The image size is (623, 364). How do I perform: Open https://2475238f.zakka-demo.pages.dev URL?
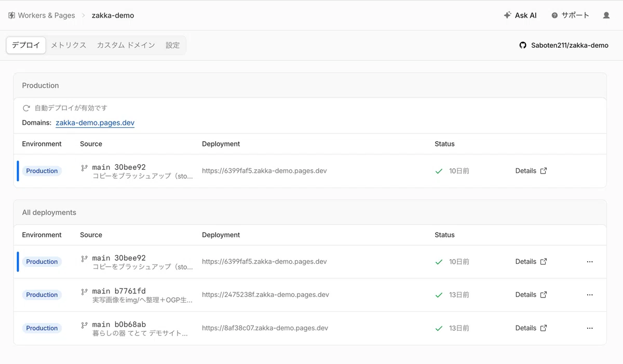[265, 294]
